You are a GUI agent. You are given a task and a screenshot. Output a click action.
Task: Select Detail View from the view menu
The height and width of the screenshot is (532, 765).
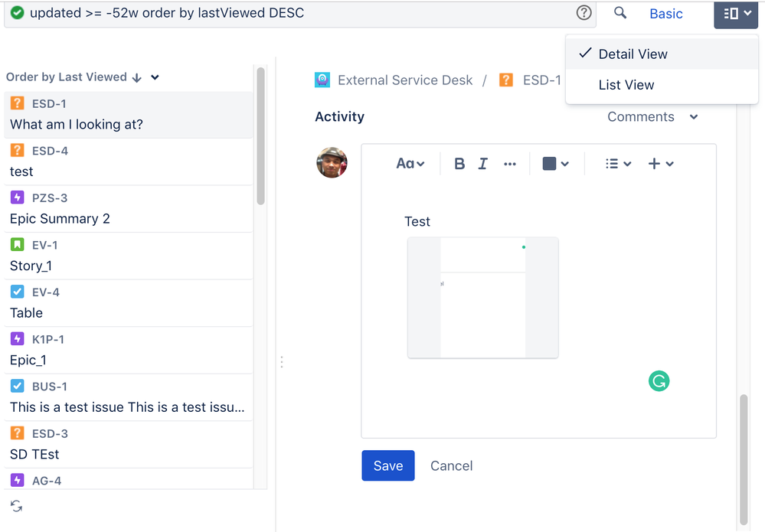[633, 54]
